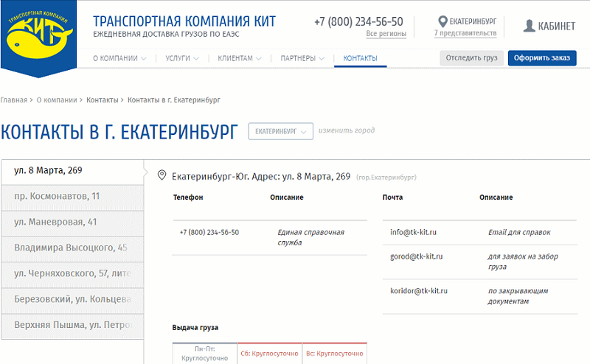
Task: Open the Контакты menu tab
Action: (x=360, y=58)
